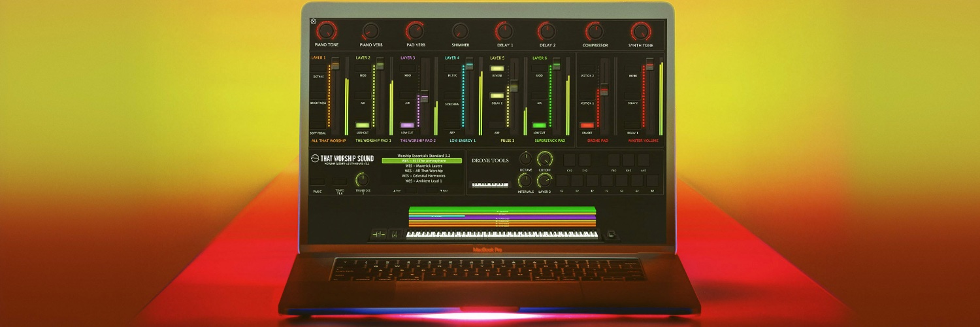The width and height of the screenshot is (980, 327).
Task: Enable the Layer 4 Arp button
Action: 452,125
